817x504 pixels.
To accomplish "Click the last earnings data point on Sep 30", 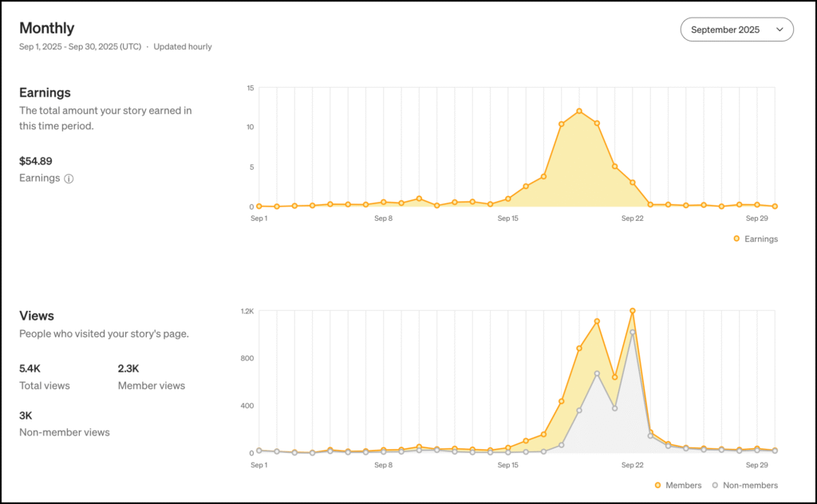I will tap(775, 206).
